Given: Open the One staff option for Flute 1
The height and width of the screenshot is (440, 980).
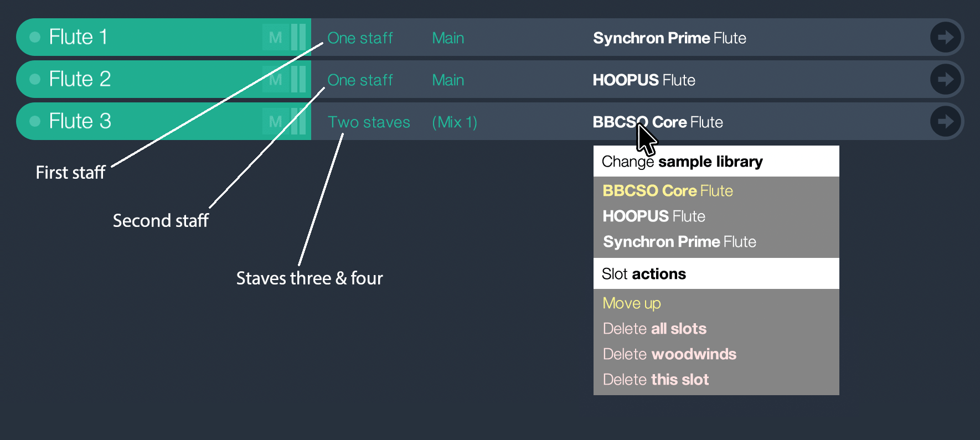Looking at the screenshot, I should pos(360,38).
